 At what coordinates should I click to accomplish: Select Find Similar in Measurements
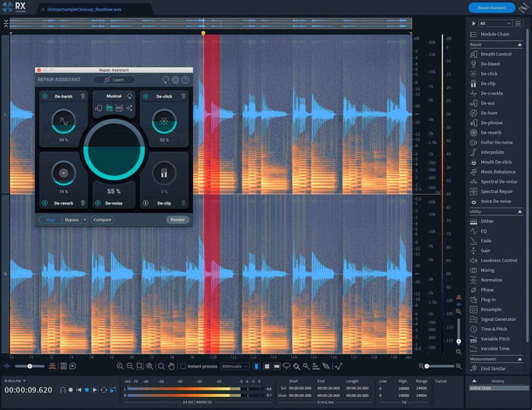pyautogui.click(x=488, y=369)
